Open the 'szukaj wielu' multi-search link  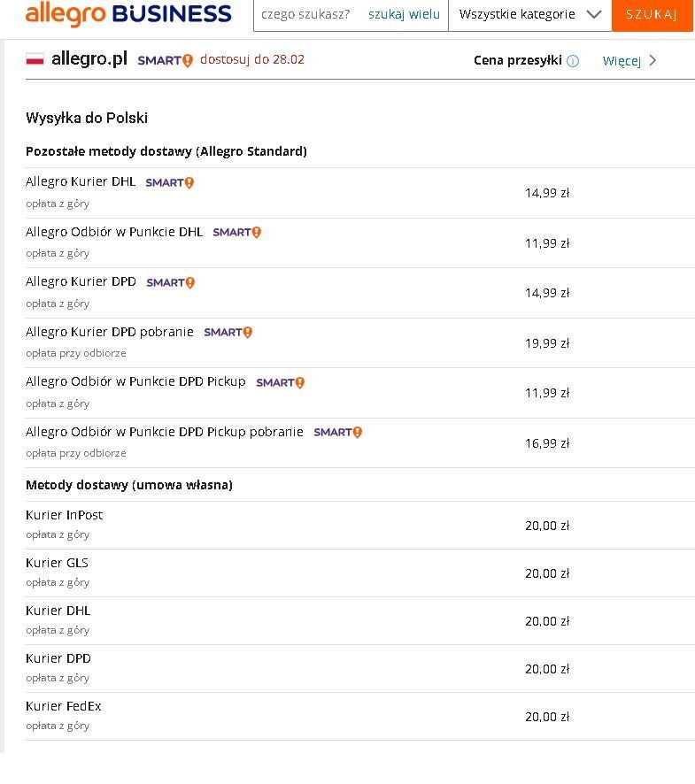pos(404,14)
